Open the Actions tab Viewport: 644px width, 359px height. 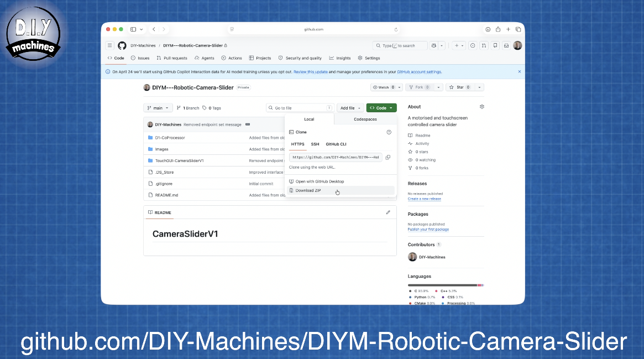(232, 58)
